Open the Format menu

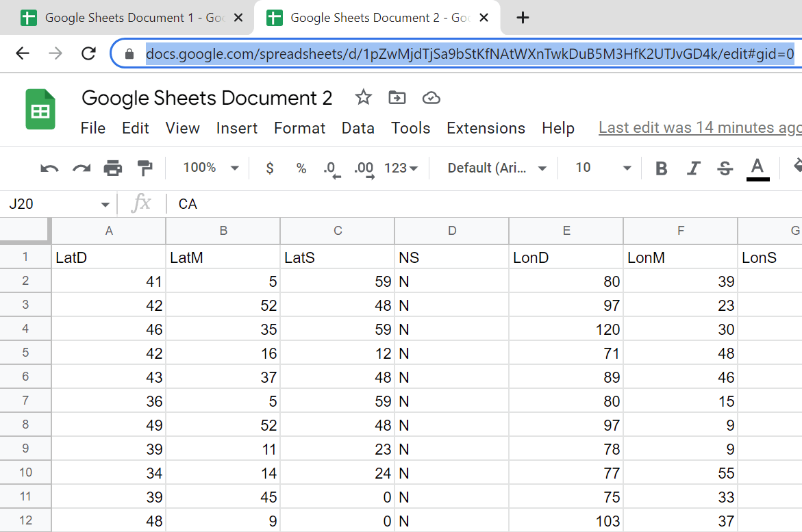click(300, 128)
